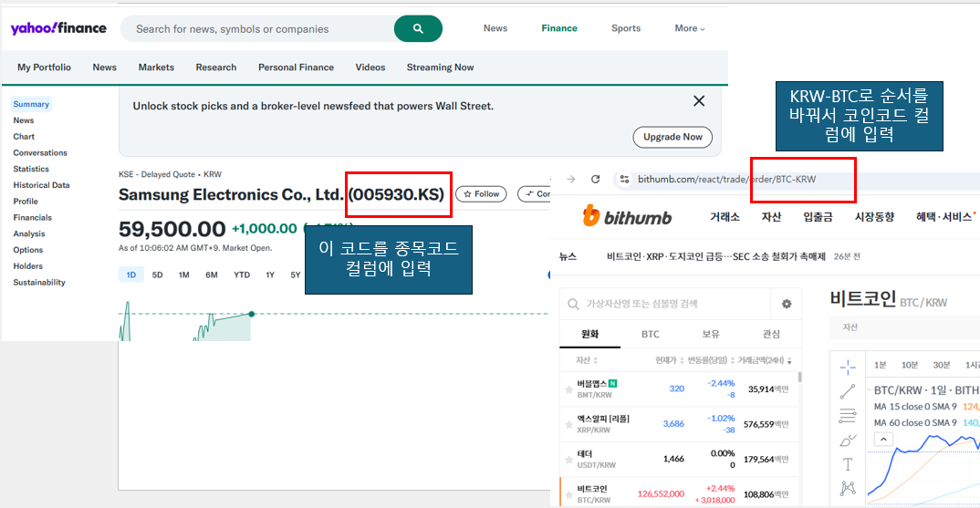Close the Unlock stock picks banner
The width and height of the screenshot is (980, 508).
pyautogui.click(x=699, y=101)
